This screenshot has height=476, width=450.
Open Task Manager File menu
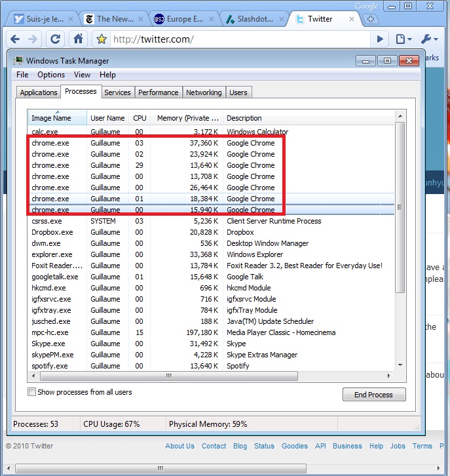click(x=22, y=75)
